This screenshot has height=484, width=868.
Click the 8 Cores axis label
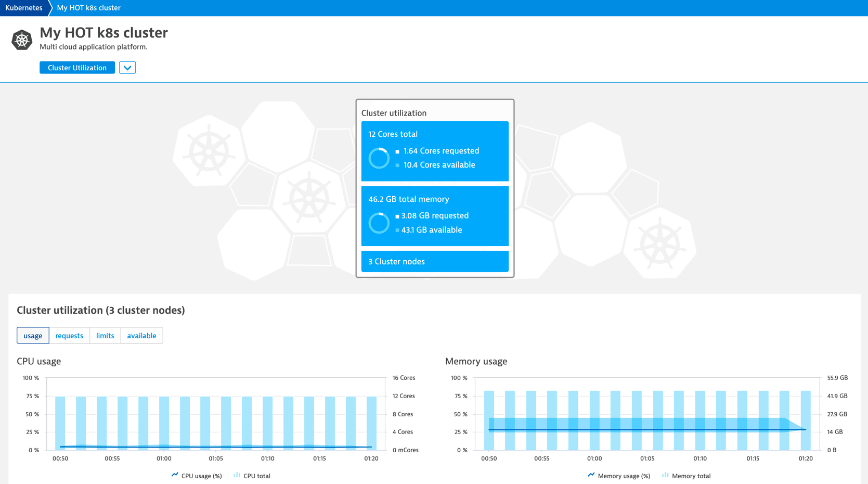click(x=403, y=414)
